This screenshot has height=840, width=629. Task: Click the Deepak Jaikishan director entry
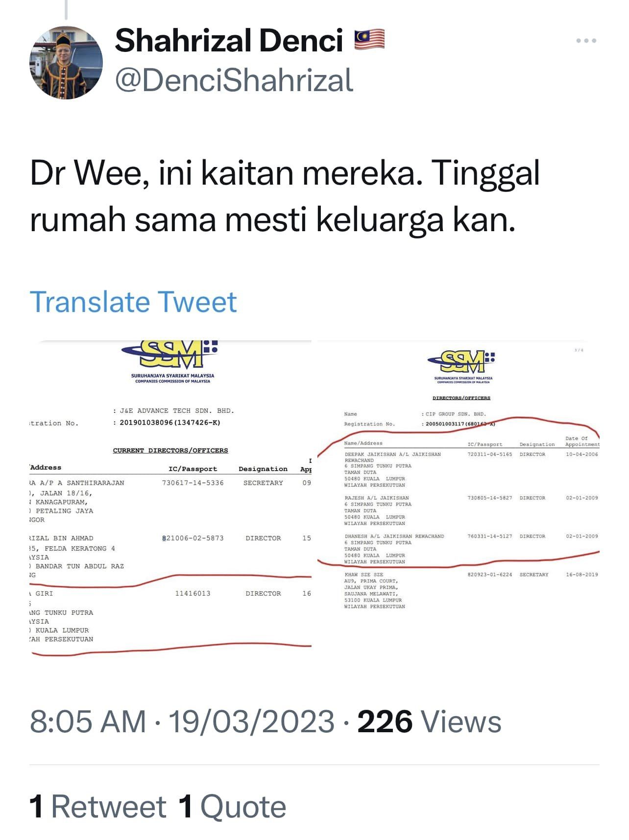[x=471, y=470]
